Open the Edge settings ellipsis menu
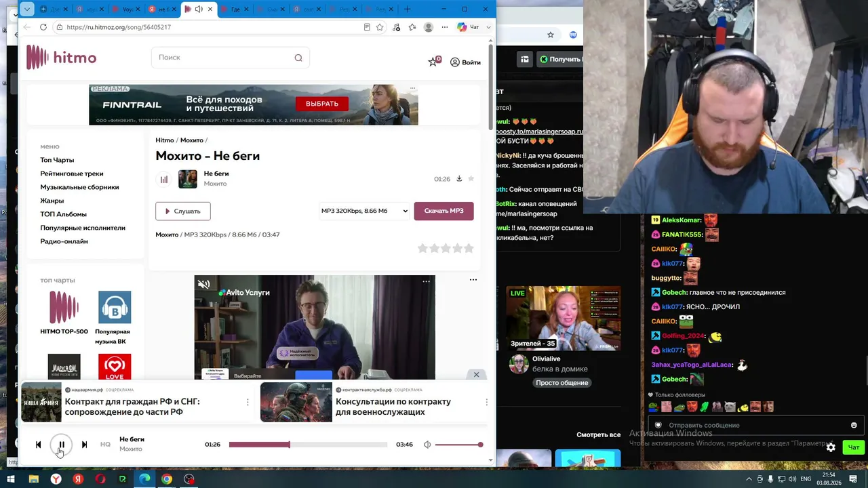This screenshot has height=488, width=868. (x=445, y=27)
